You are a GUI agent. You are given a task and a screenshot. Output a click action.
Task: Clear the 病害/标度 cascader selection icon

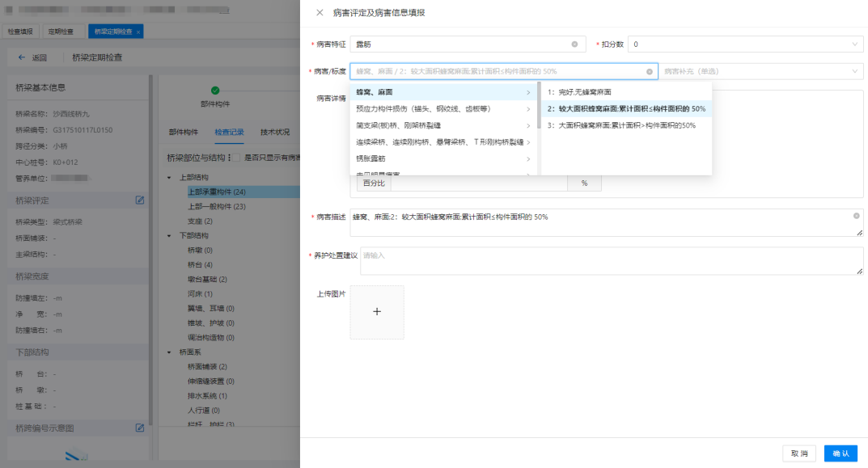click(x=649, y=72)
